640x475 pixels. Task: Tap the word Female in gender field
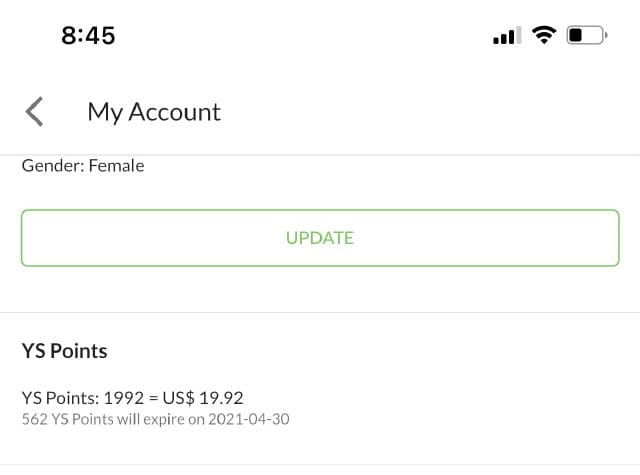[x=116, y=166]
